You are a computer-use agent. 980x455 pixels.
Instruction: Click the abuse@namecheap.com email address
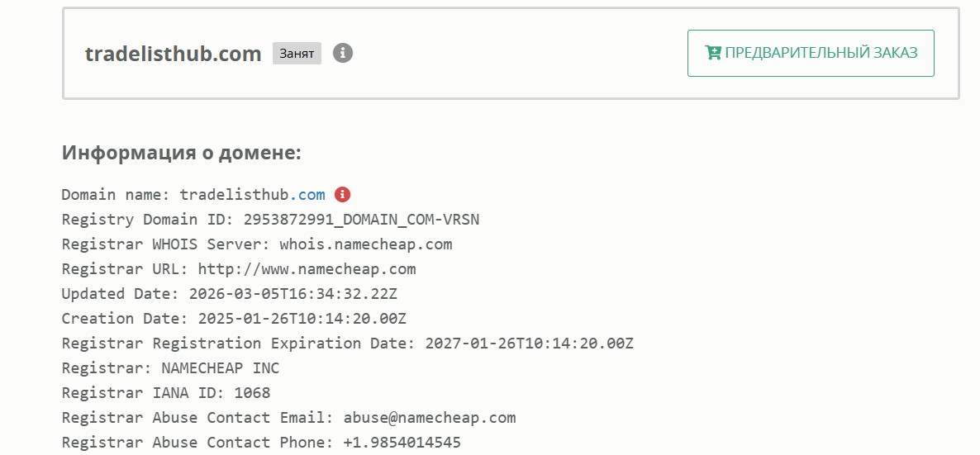click(x=430, y=418)
